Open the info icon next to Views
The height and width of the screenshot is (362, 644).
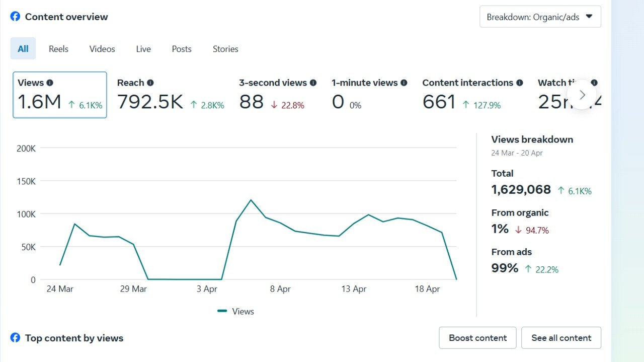coord(50,83)
